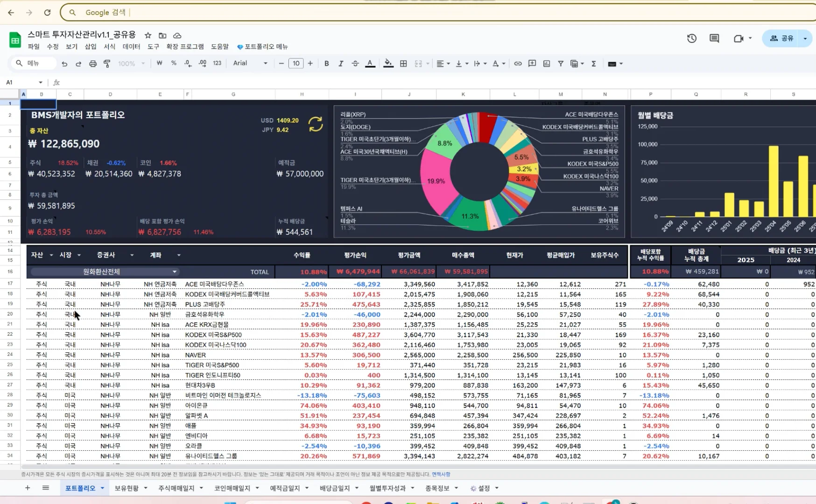Insert a chart from toolbar

[x=546, y=63]
